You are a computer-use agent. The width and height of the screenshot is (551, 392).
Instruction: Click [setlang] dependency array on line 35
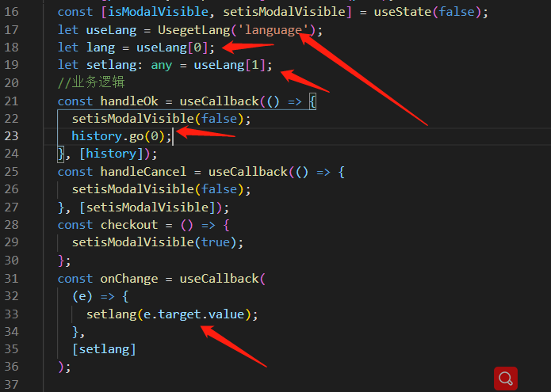(104, 349)
